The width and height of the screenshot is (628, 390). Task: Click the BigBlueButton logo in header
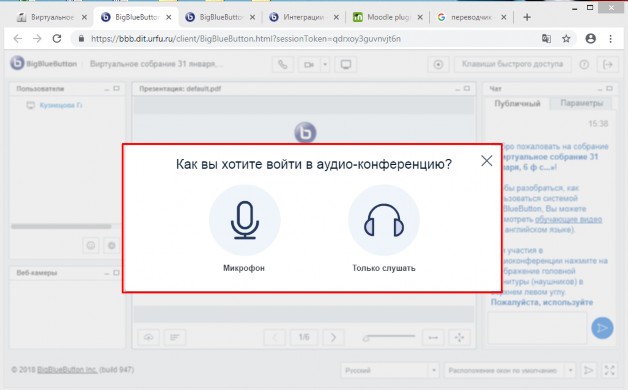click(43, 64)
